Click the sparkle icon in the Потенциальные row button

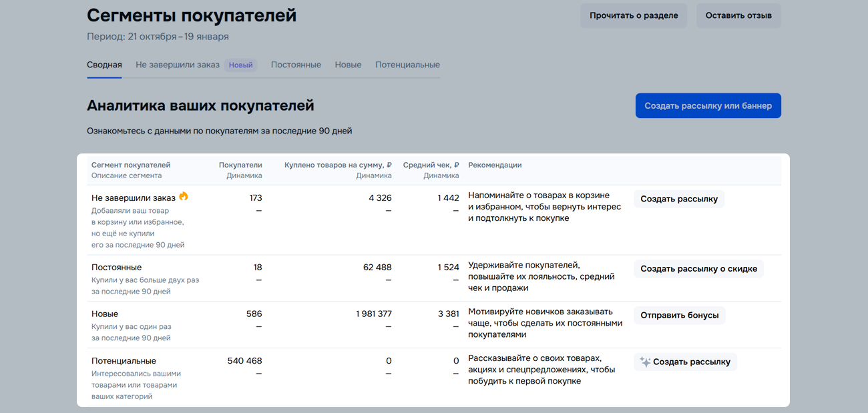645,362
